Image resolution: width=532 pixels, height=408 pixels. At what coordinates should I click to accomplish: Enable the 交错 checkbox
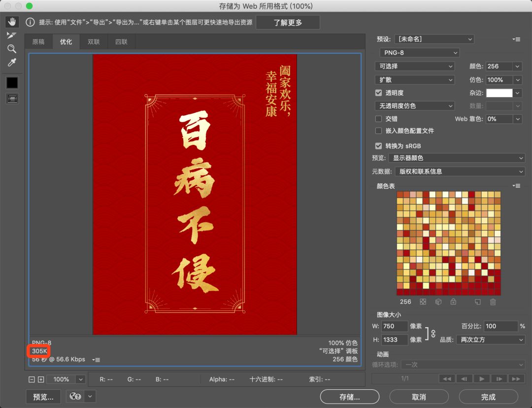[378, 119]
